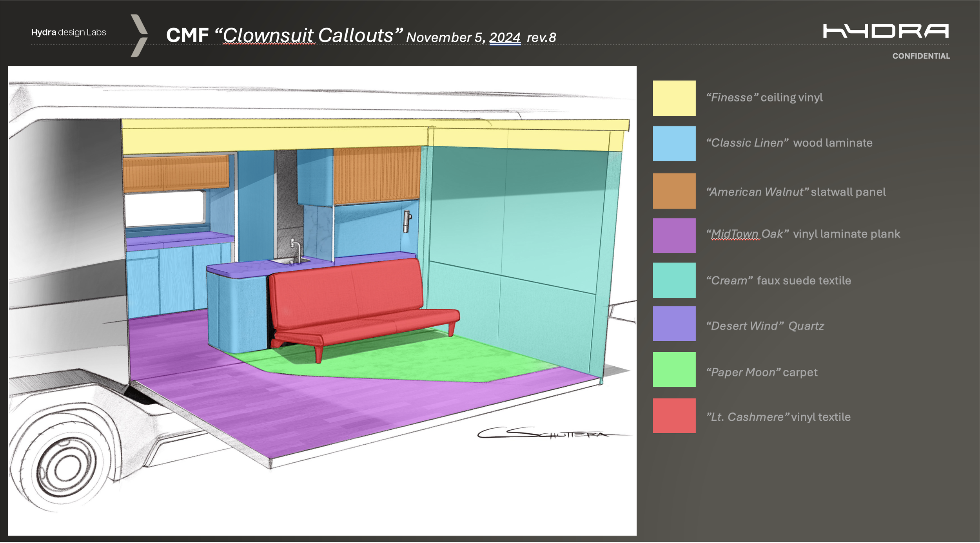This screenshot has width=980, height=543.
Task: Click the red Lt. Cashmere swatch
Action: (x=674, y=416)
